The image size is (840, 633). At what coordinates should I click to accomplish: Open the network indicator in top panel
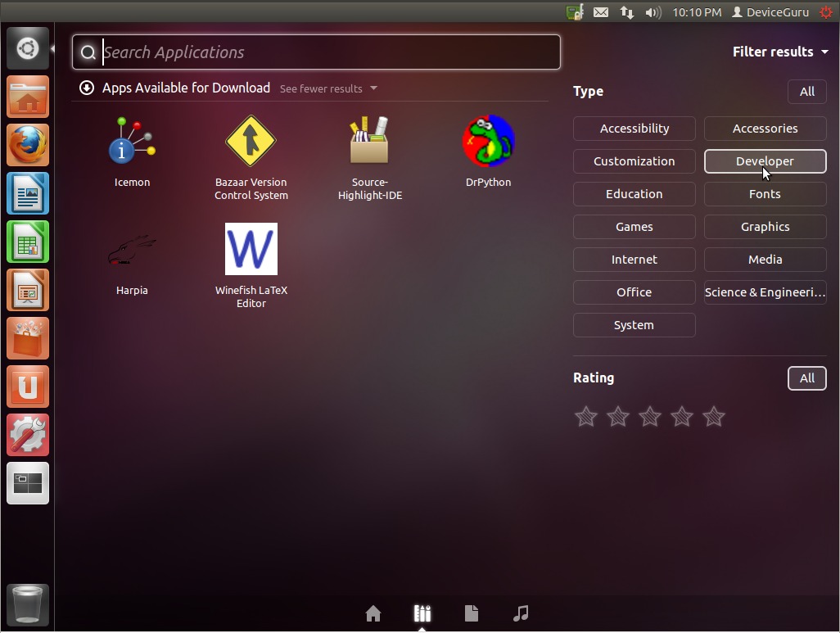(x=627, y=11)
